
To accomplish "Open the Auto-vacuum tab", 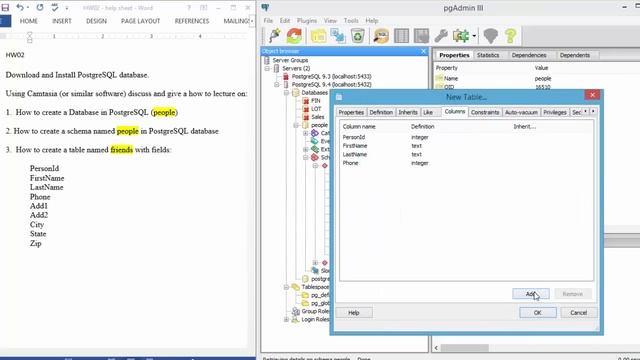I will point(521,112).
